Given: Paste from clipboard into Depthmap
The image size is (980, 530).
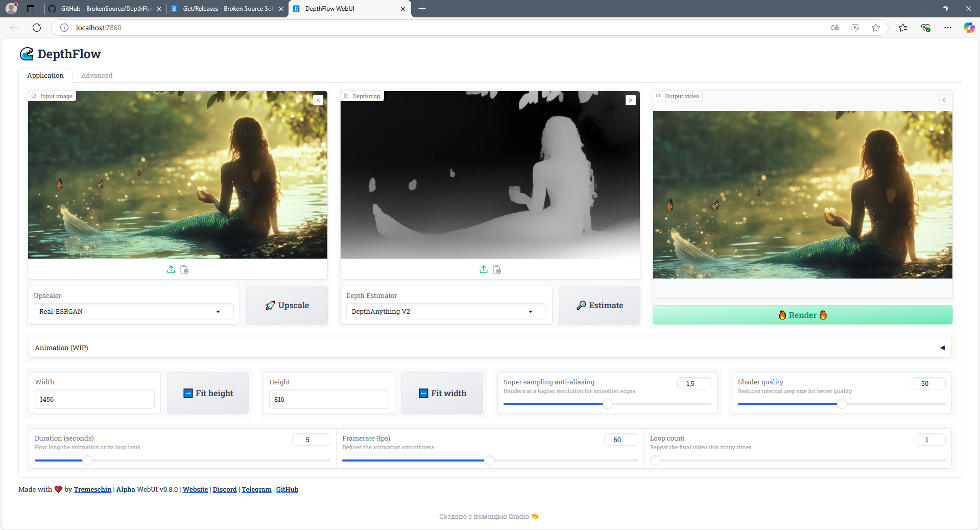Looking at the screenshot, I should point(497,269).
